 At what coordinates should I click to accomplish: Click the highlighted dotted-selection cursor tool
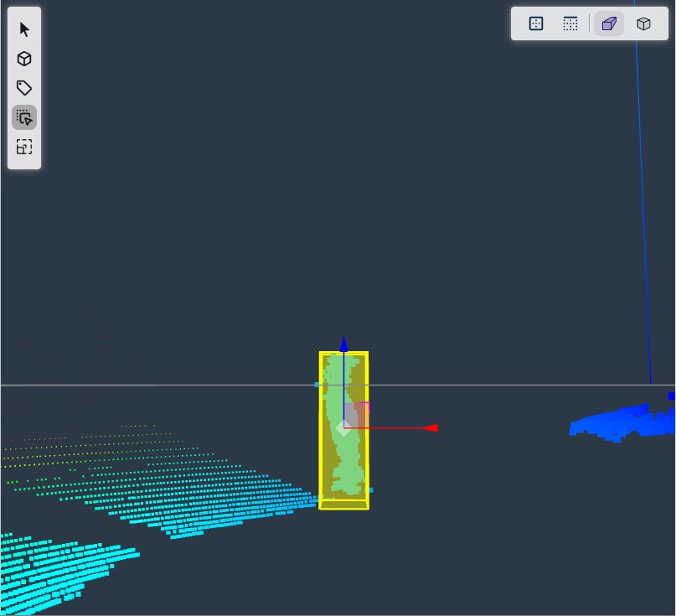click(x=24, y=117)
